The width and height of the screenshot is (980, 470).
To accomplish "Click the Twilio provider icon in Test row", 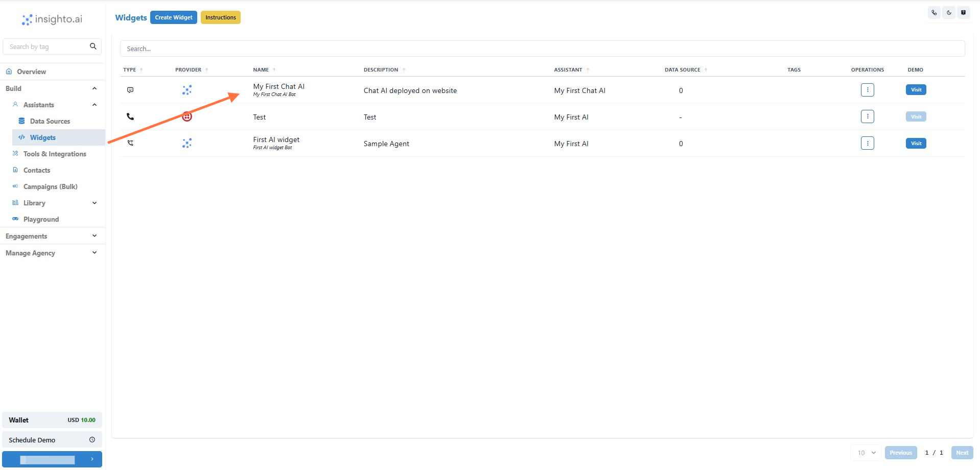I will click(187, 116).
